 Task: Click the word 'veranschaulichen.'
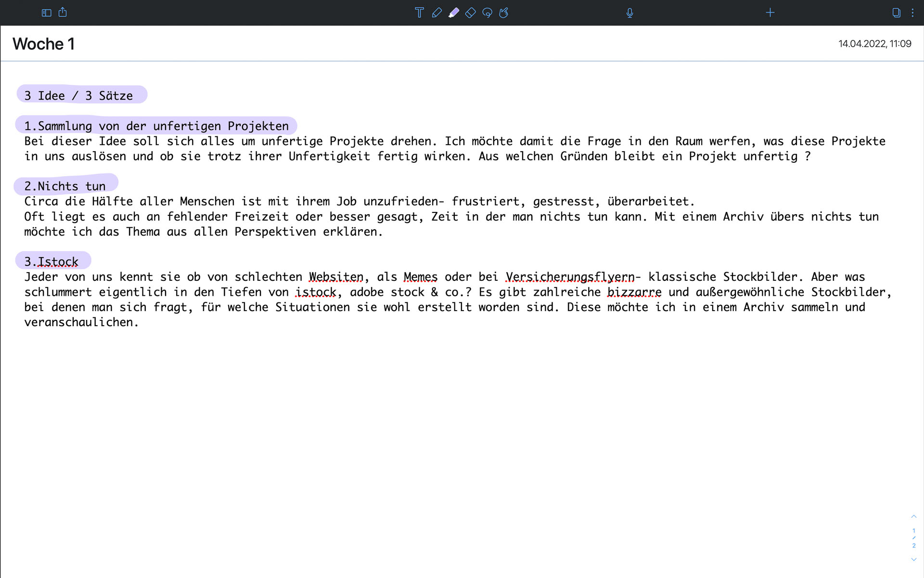pyautogui.click(x=81, y=322)
